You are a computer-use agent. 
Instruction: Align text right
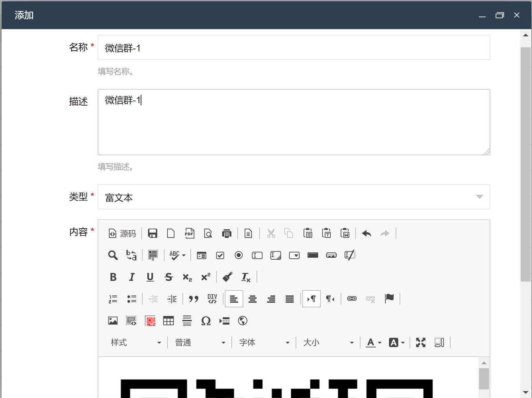tap(271, 299)
